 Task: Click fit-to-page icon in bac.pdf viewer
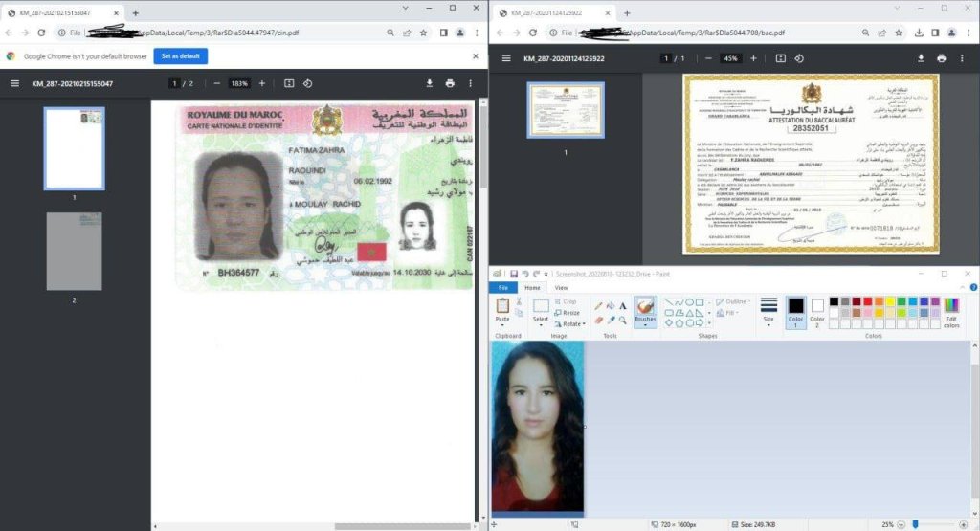(x=781, y=58)
